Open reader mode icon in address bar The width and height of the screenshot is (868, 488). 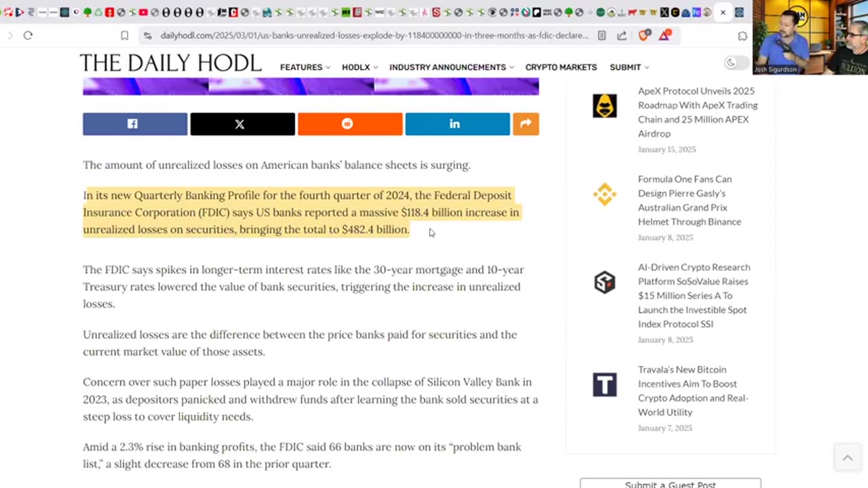coord(601,35)
